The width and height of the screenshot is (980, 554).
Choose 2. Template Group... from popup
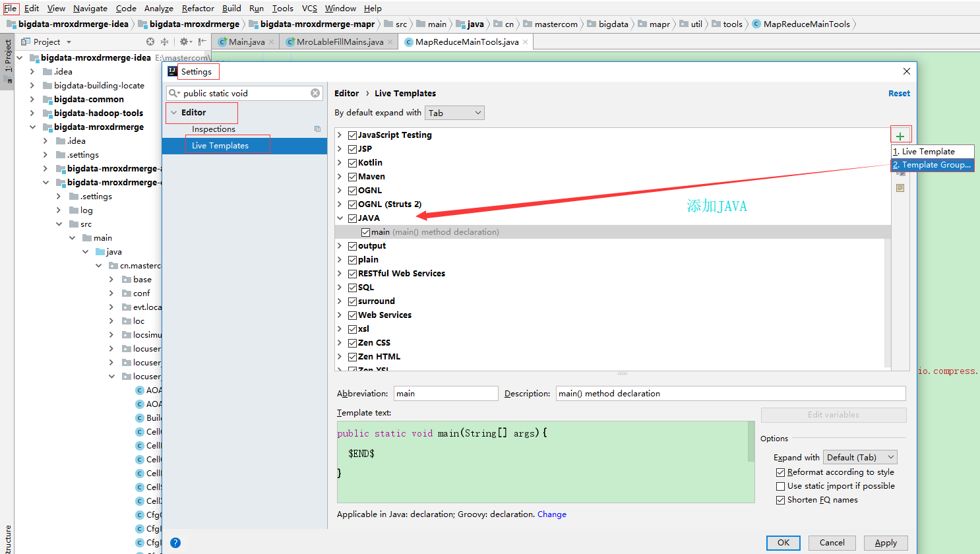[x=933, y=165]
